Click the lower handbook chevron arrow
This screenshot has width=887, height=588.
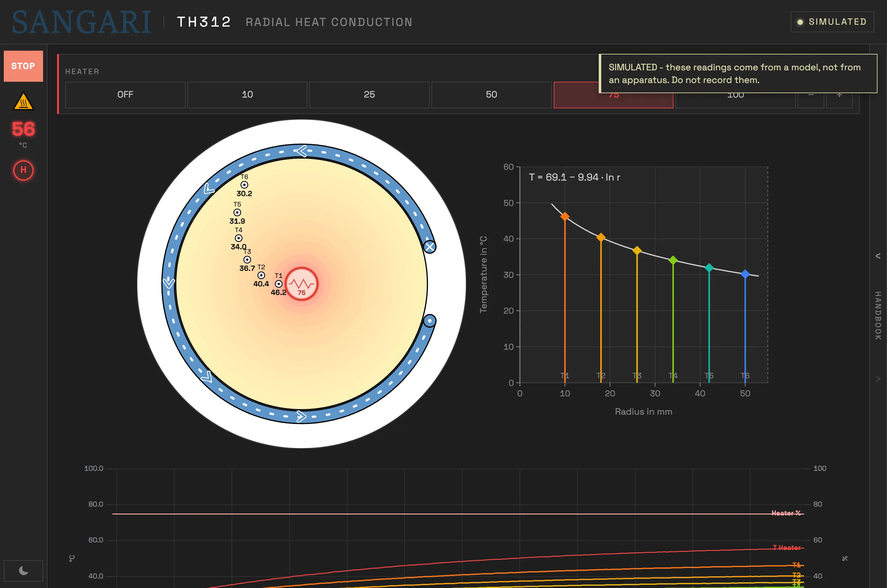(878, 379)
